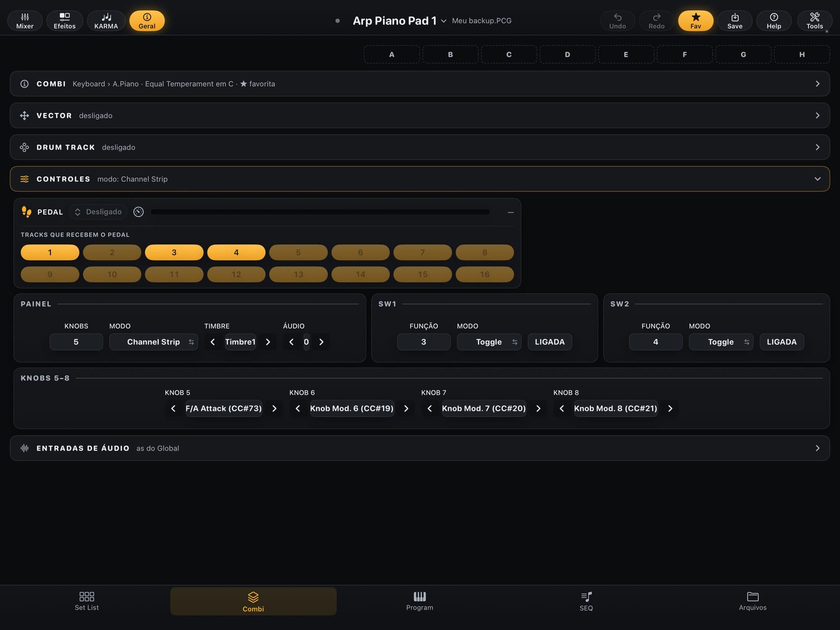Image resolution: width=840 pixels, height=630 pixels.
Task: Click the pedal gauge icon
Action: pos(139,212)
